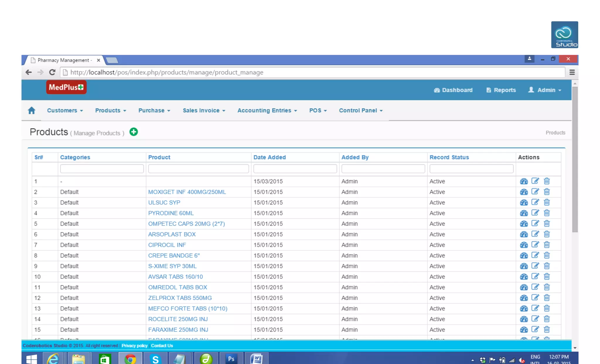Expand the Customers dropdown menu
600x364 pixels.
click(65, 110)
